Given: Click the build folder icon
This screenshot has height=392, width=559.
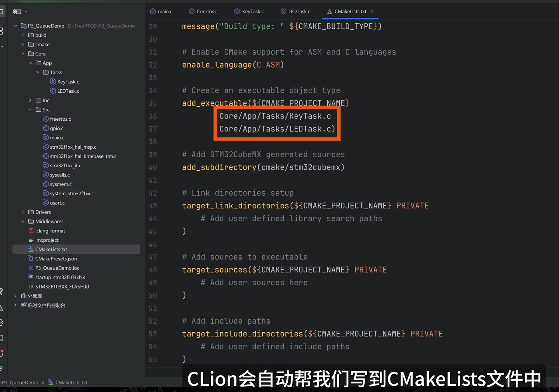Looking at the screenshot, I should pyautogui.click(x=31, y=35).
